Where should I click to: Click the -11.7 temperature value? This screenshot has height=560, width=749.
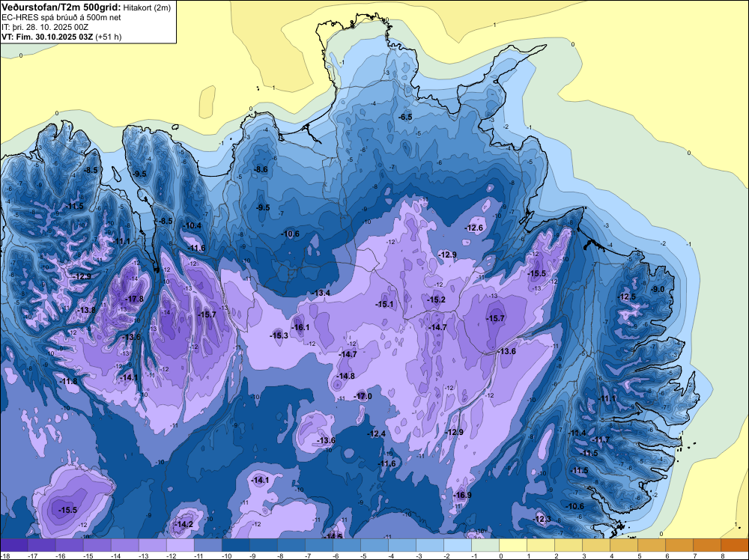pyautogui.click(x=601, y=439)
